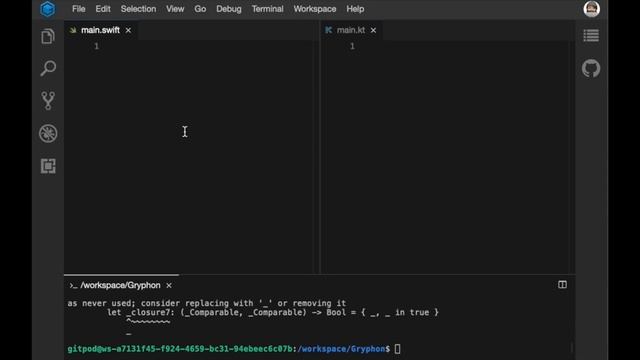Screen dimensions: 640x360
Task: Open the Explorer files panel
Action: pos(48,37)
